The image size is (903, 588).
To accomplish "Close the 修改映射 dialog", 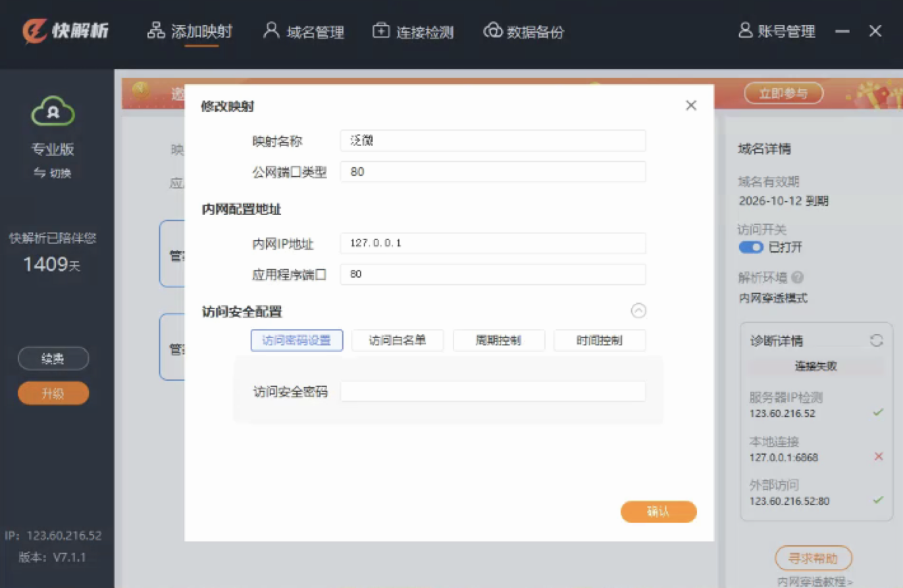I will [690, 106].
